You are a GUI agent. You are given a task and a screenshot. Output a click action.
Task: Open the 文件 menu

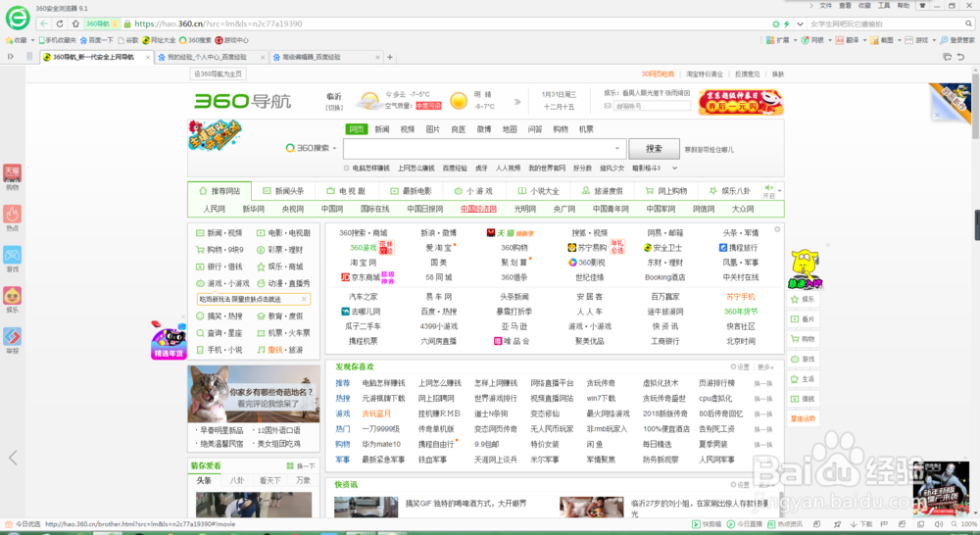(x=825, y=6)
